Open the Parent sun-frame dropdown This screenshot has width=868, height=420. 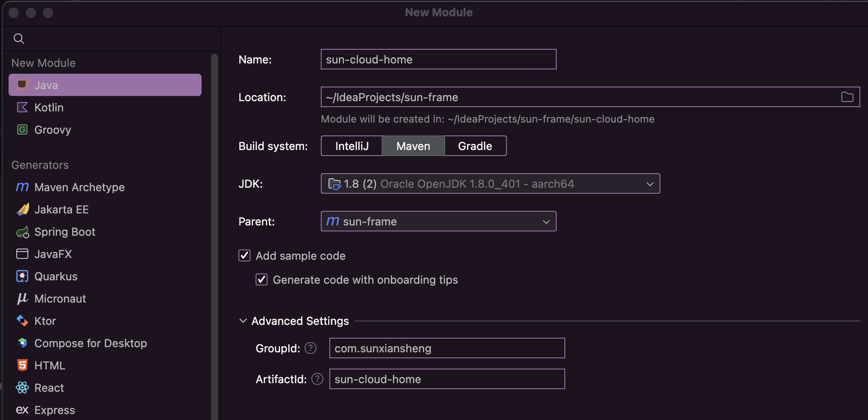[x=438, y=221]
